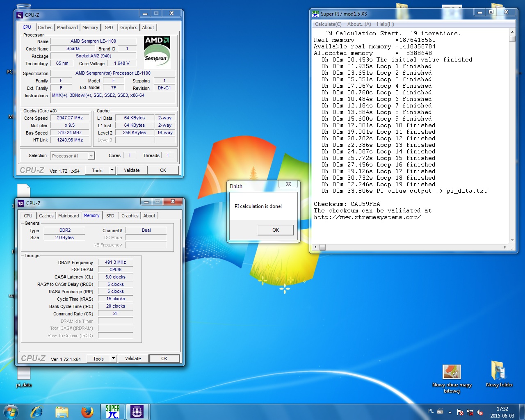
Task: Switch to Caches tab in upper CPU-Z
Action: [45, 27]
